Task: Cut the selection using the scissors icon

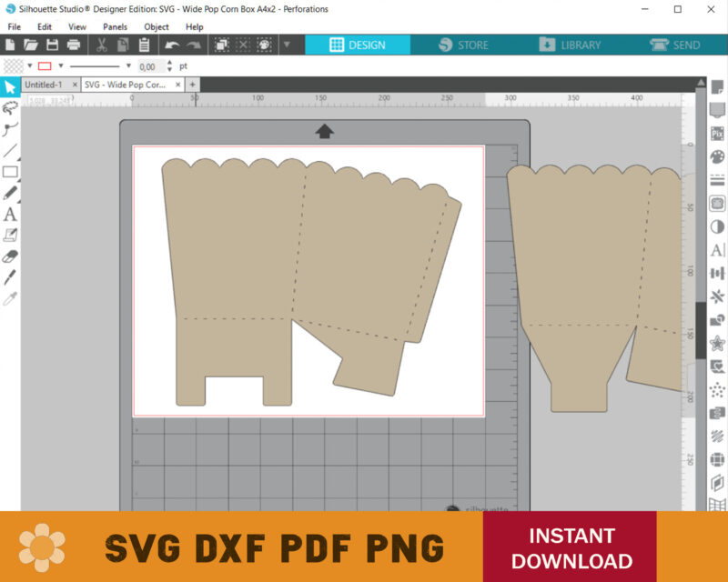Action: pos(101,45)
